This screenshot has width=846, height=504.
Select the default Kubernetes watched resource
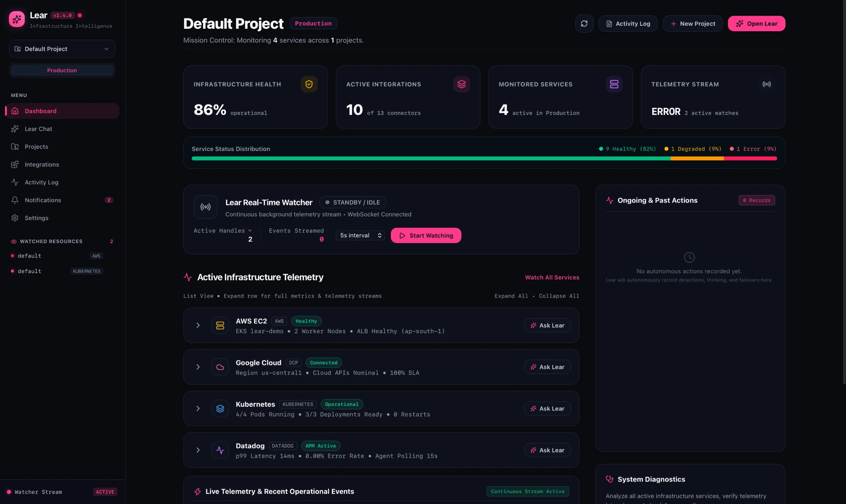coord(57,271)
